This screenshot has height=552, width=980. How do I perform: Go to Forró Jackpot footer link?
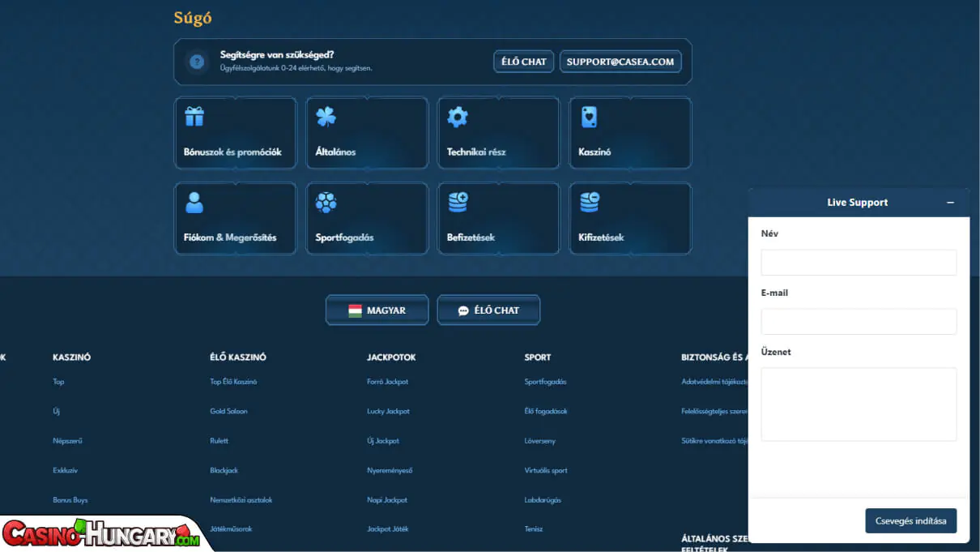388,382
